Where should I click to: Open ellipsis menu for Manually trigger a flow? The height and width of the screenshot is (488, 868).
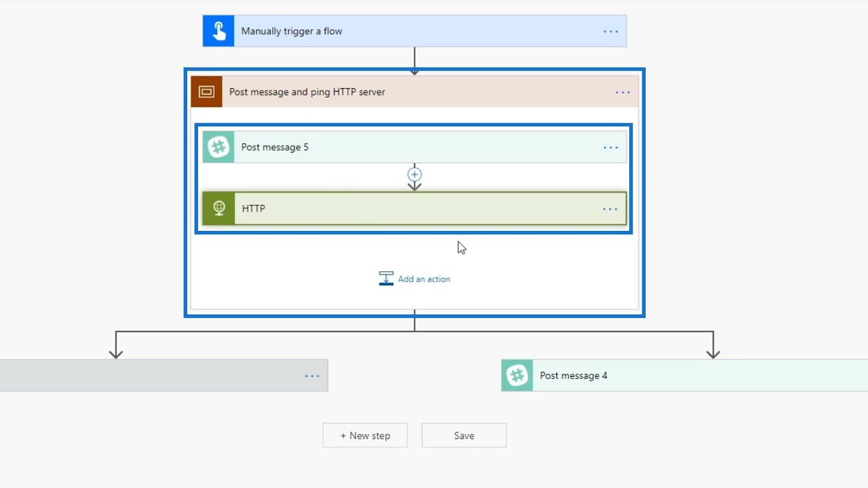pyautogui.click(x=611, y=31)
